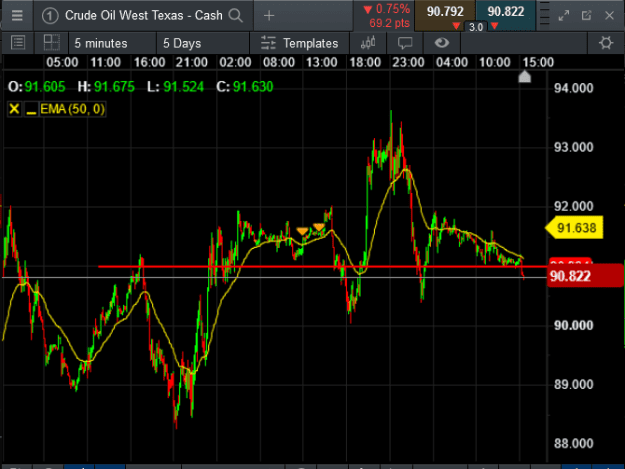This screenshot has width=625, height=469.
Task: Click the Crude Oil West Texas - Cash title
Action: [x=143, y=16]
